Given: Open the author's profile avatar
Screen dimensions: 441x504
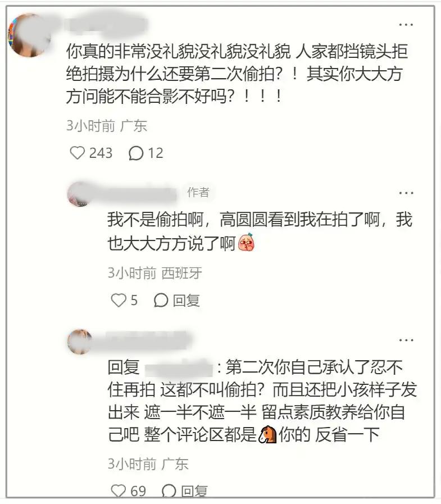Looking at the screenshot, I should (x=79, y=194).
